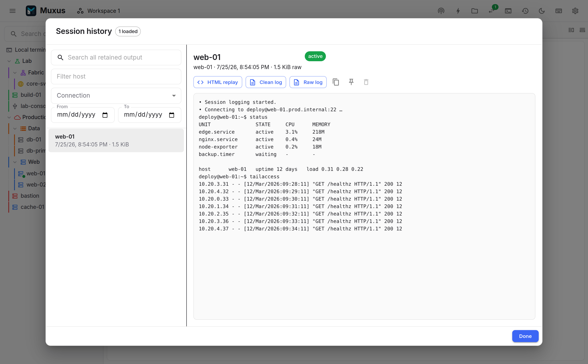Open quick actions lightning bolt icon
The height and width of the screenshot is (364, 588).
pos(458,11)
